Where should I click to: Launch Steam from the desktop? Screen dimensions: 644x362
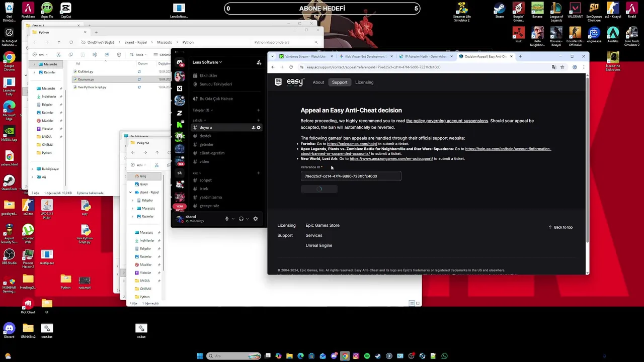tap(500, 10)
